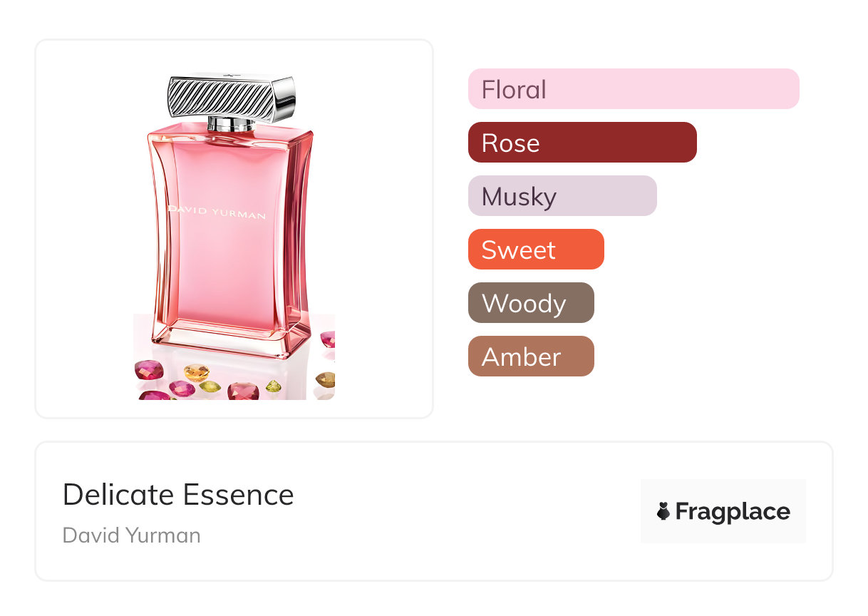868x616 pixels.
Task: Open the Delicate Essence title
Action: tap(178, 495)
